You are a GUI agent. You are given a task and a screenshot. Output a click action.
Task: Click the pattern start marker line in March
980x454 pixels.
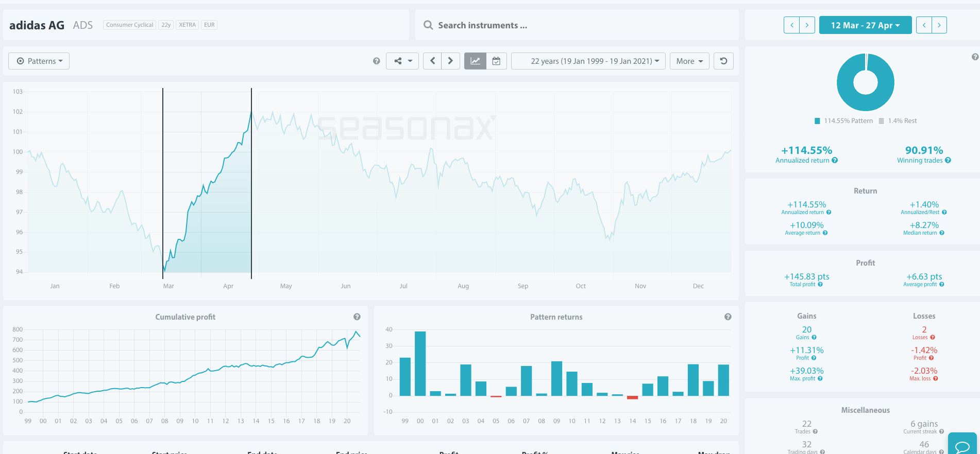pos(163,183)
